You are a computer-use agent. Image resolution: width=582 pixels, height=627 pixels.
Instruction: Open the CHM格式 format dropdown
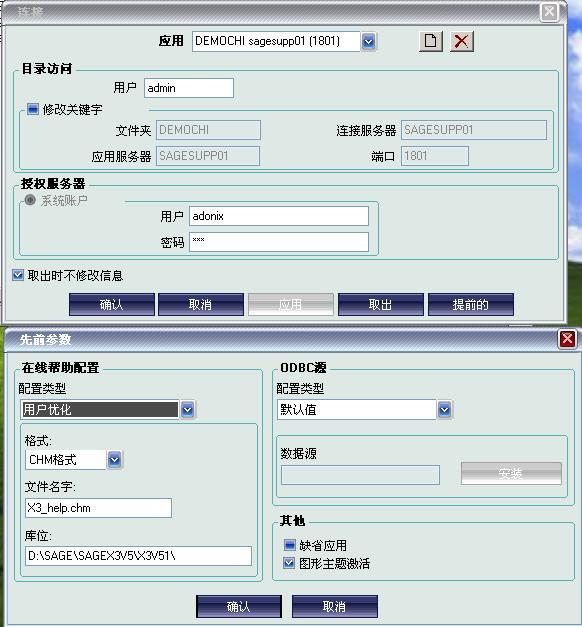pyautogui.click(x=114, y=459)
